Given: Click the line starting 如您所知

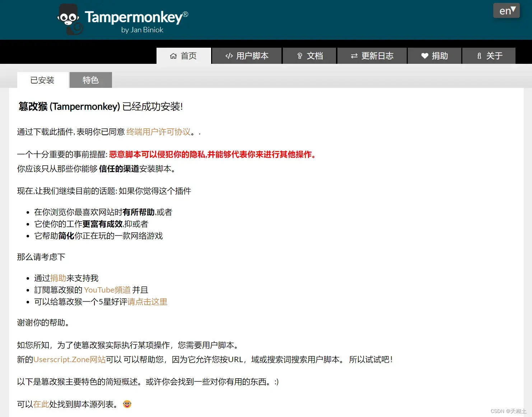Looking at the screenshot, I should tap(128, 345).
